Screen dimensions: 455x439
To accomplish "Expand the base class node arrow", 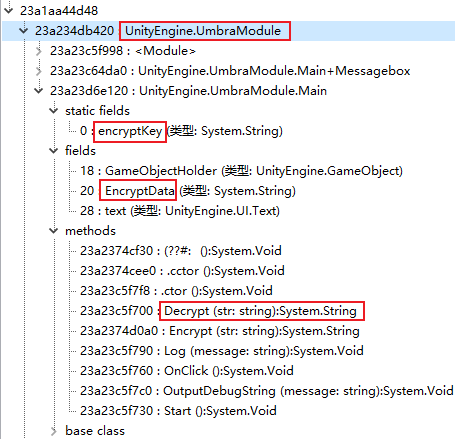I will tap(54, 431).
